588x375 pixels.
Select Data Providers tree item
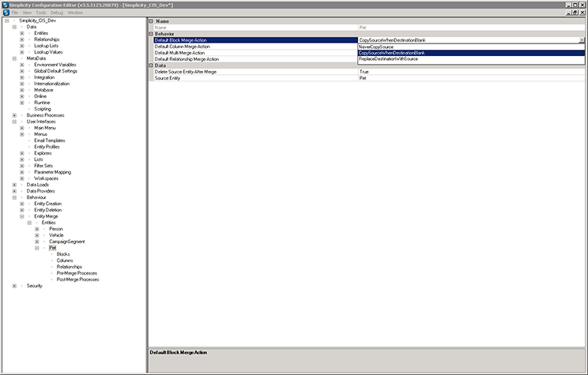pyautogui.click(x=40, y=191)
